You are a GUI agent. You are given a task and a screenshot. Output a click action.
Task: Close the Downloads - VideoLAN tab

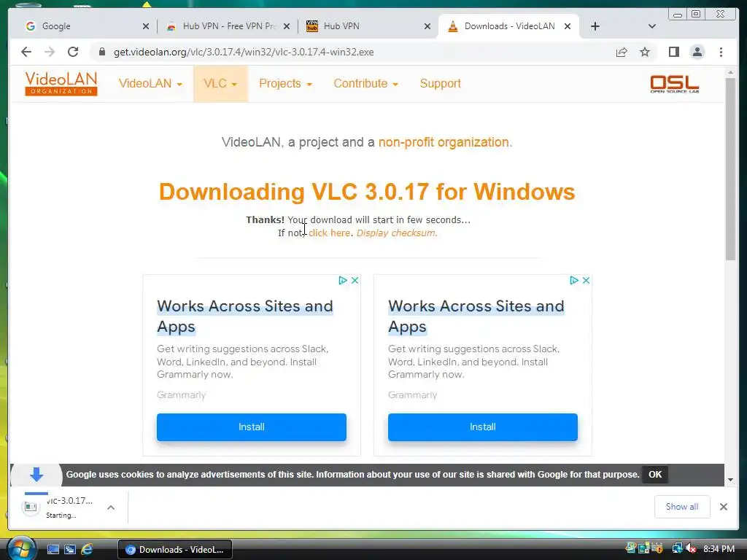click(568, 26)
